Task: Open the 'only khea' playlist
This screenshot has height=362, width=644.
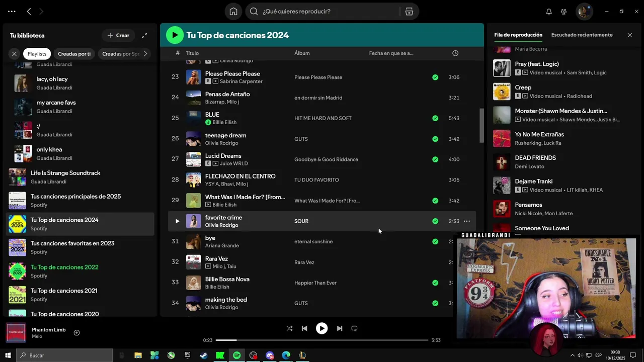Action: (80, 153)
